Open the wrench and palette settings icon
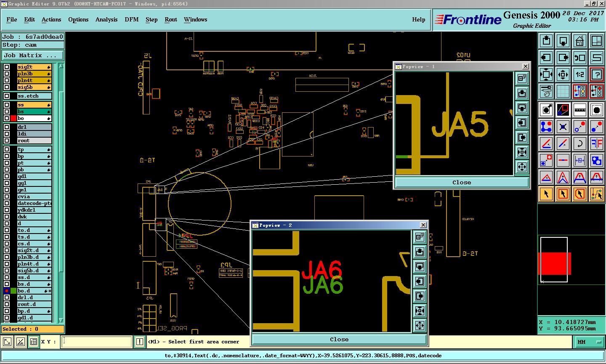 coord(546,91)
